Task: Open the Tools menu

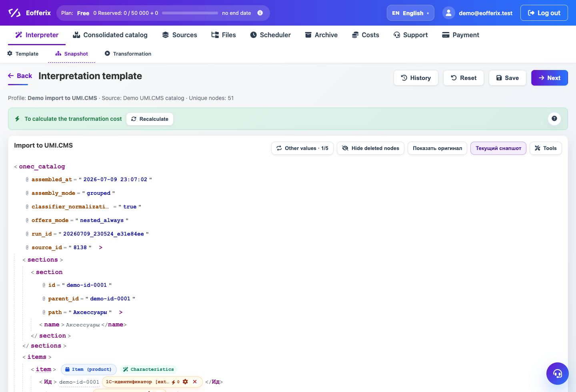Action: pos(546,148)
